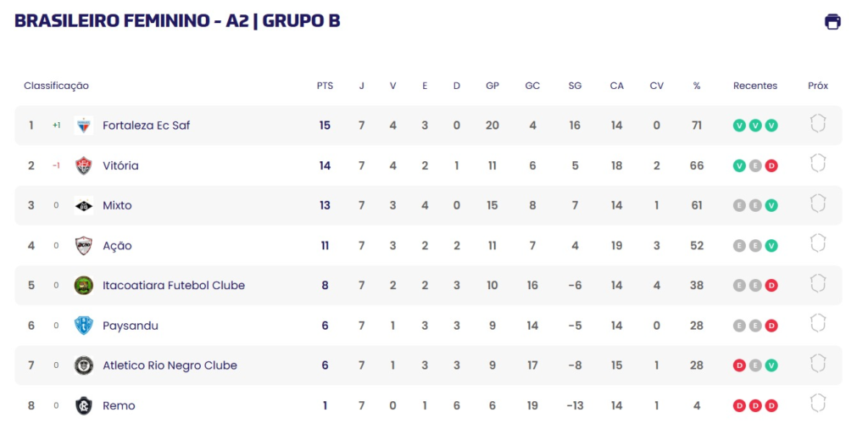
Task: Click Remo's first red defeat badge
Action: coord(739,405)
